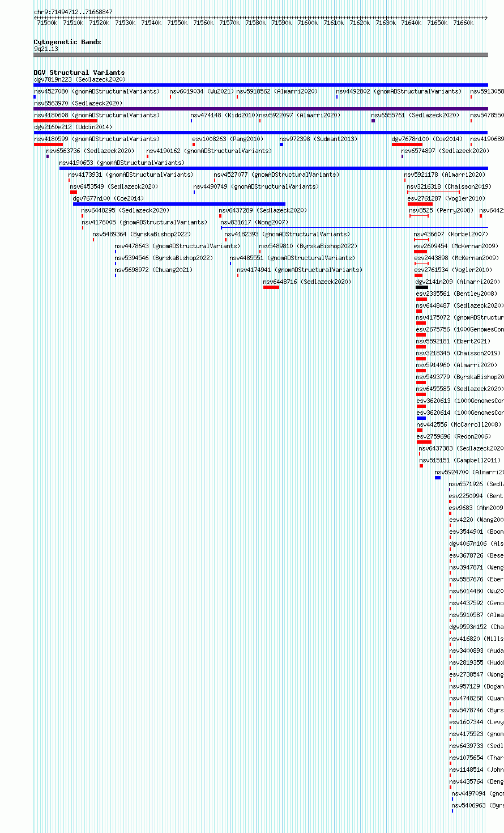
Task: Click the blue bar under dgv2160e212
Action: [x=260, y=133]
